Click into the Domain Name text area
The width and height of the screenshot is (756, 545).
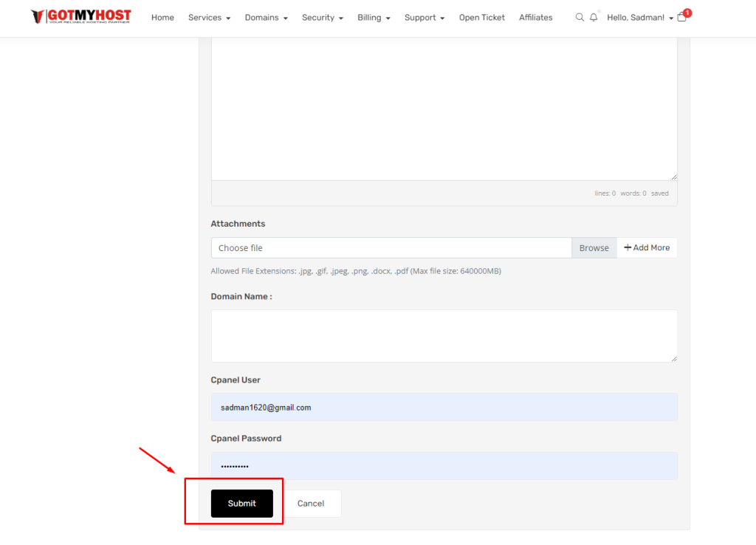(444, 335)
